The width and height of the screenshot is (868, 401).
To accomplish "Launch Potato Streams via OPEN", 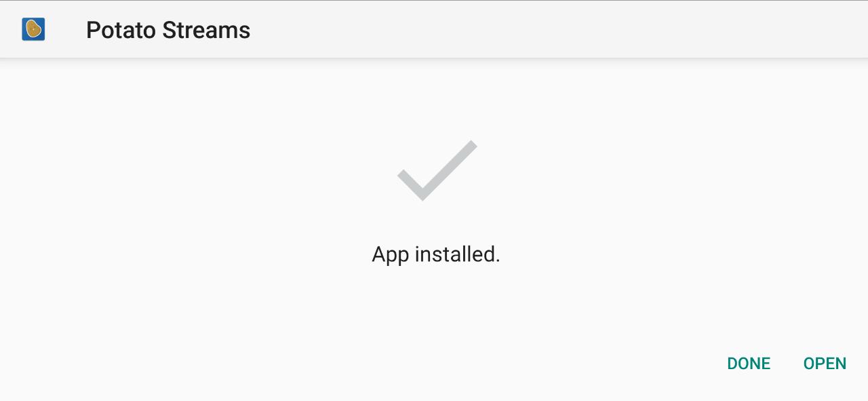I will click(825, 364).
